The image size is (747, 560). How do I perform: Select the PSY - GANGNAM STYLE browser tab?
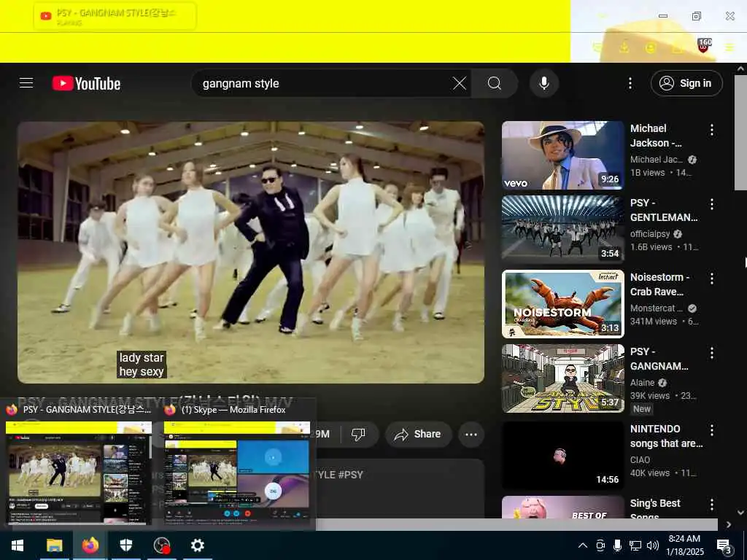(115, 16)
